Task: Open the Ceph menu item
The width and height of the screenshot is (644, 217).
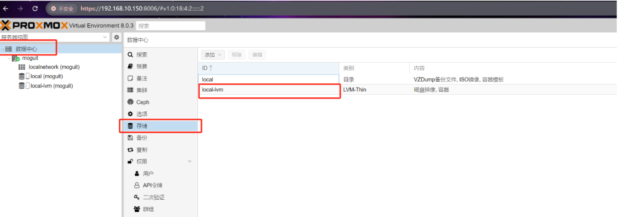Action: coord(160,102)
